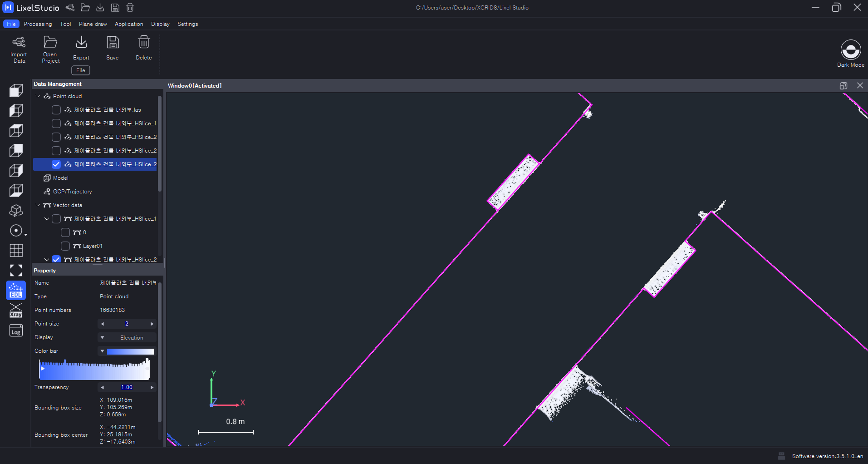
Task: Switch to bottom view cube icon
Action: point(16,191)
